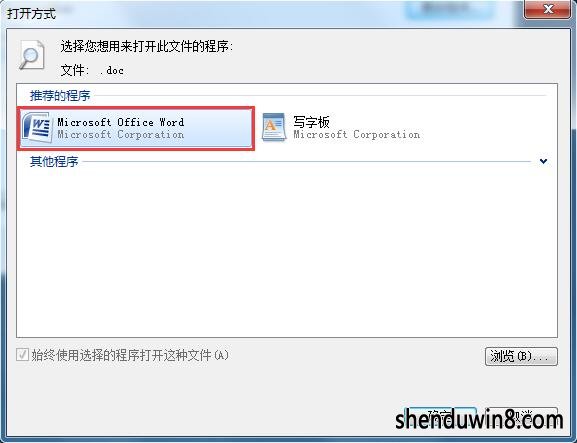Click the 文件: .doc file name text
The image size is (577, 443).
point(92,70)
